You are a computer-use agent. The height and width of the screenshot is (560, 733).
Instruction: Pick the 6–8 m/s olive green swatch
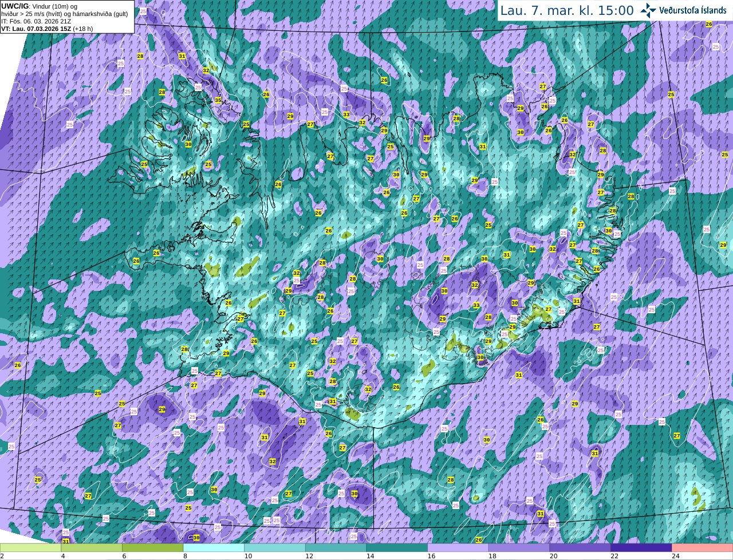point(153,548)
